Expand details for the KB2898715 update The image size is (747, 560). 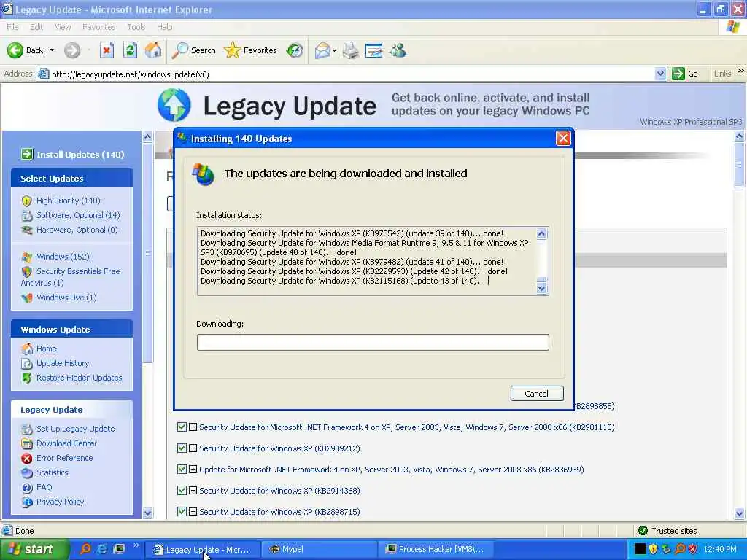(193, 511)
